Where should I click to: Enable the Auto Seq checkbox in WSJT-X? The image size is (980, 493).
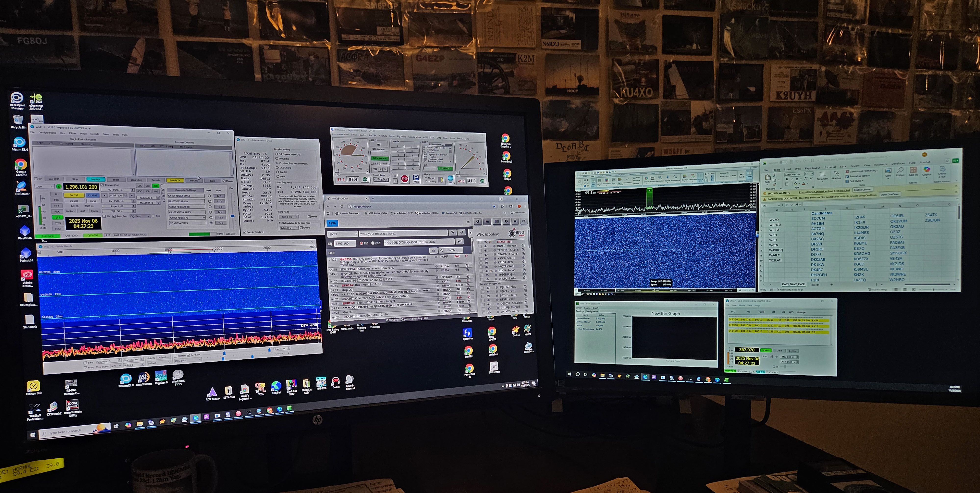pyautogui.click(x=114, y=216)
